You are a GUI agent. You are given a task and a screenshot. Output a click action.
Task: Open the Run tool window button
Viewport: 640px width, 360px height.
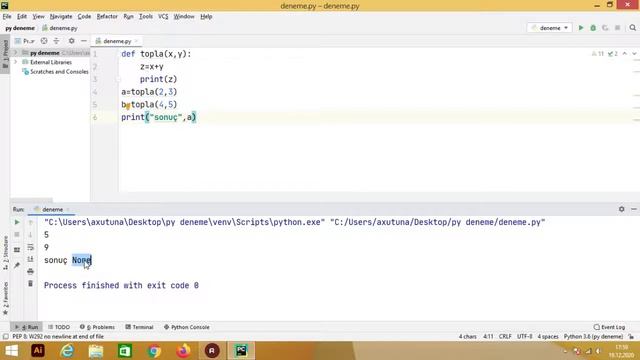[x=27, y=327]
